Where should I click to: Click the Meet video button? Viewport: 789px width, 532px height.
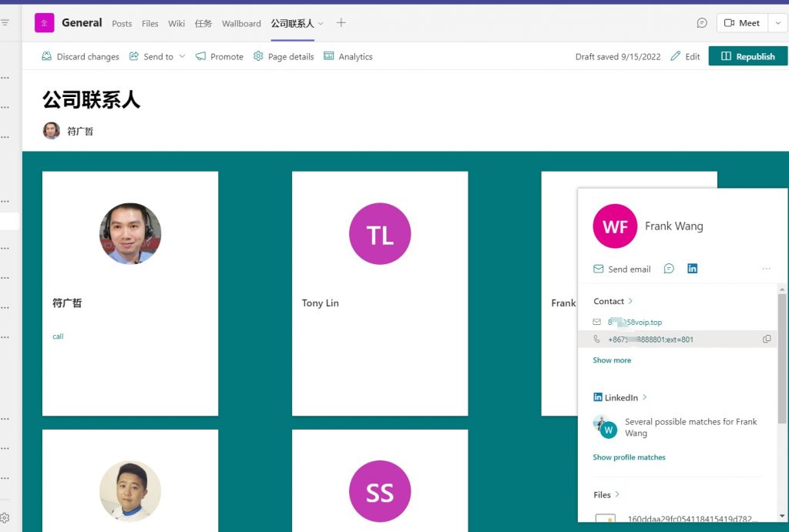pyautogui.click(x=742, y=22)
